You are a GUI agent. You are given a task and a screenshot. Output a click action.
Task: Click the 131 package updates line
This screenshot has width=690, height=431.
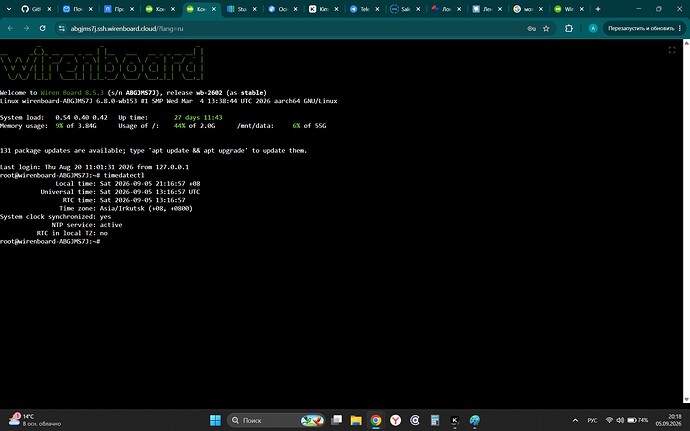click(153, 151)
